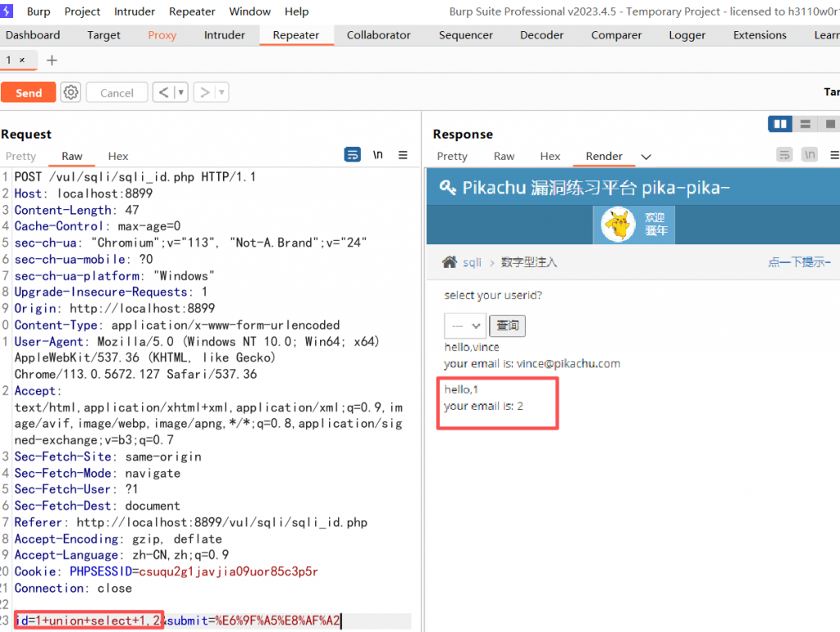The image size is (840, 632).
Task: Switch to single-pane response layout
Action: 829,123
